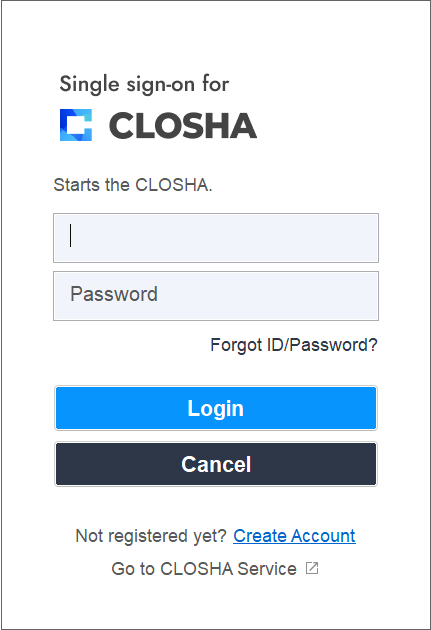This screenshot has width=431, height=630.
Task: Click the dark Cancel button
Action: tap(216, 464)
